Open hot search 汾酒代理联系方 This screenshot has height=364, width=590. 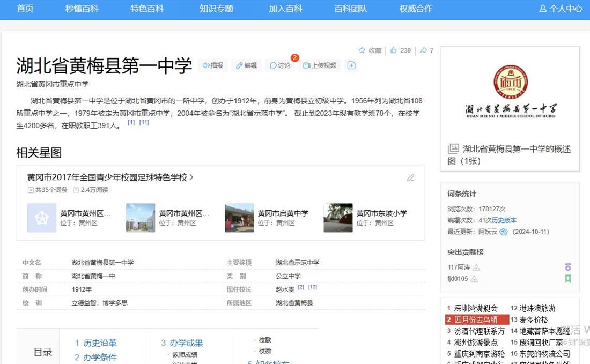479,331
